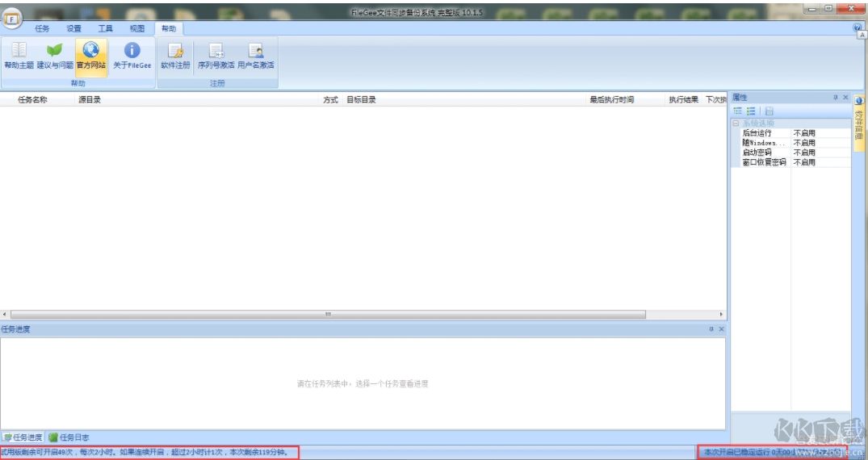Collapse the 系统选项 property group
This screenshot has width=868, height=460.
[x=736, y=123]
